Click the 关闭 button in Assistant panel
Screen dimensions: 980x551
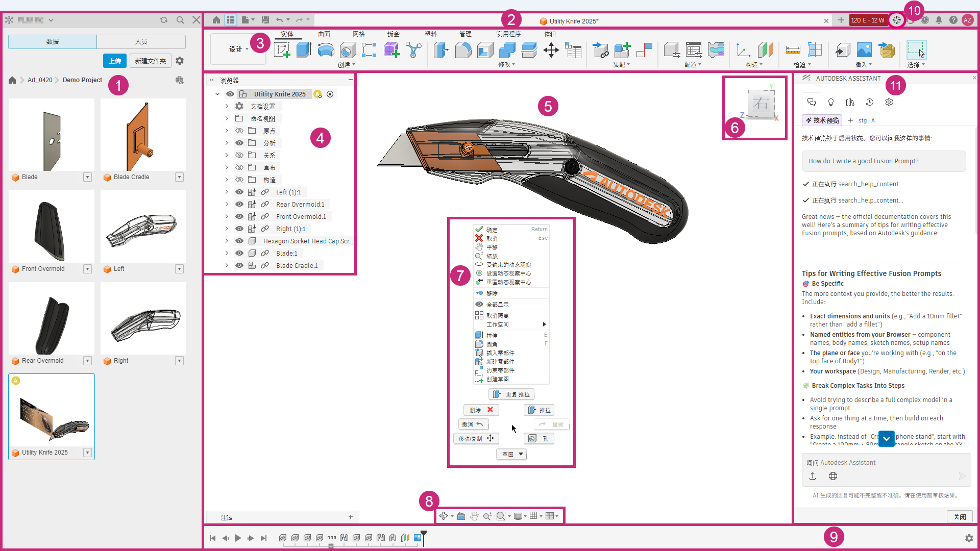pos(960,516)
